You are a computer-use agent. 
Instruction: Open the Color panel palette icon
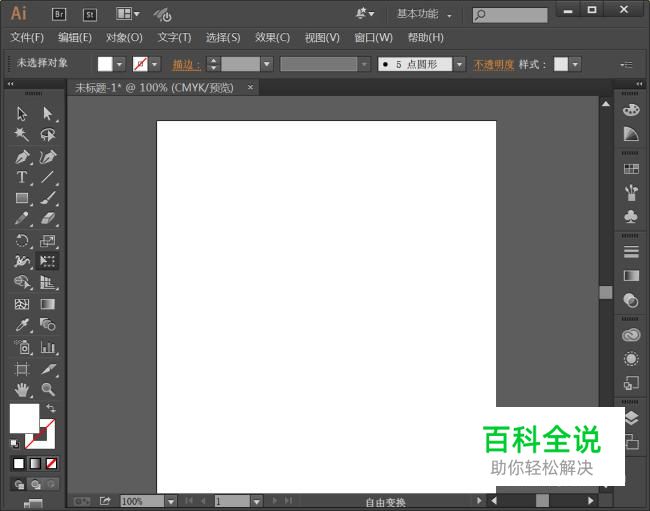pos(631,109)
